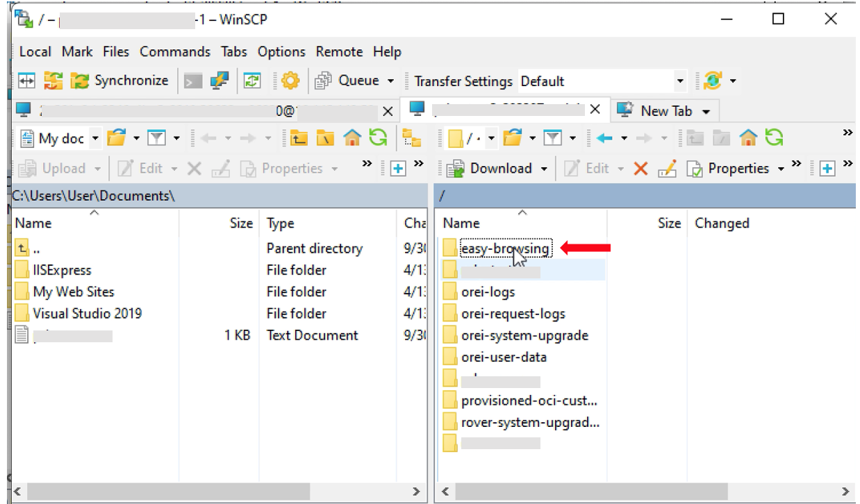Open the Preferences gear icon
Viewport: 860px width, 504px height.
pyautogui.click(x=289, y=81)
